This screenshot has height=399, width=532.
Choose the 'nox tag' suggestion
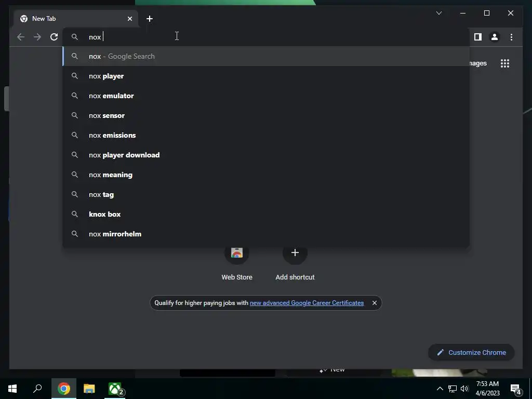(266, 194)
